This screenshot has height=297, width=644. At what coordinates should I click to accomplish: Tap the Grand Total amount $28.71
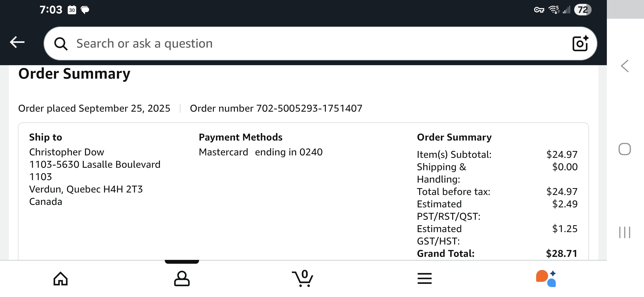click(x=561, y=253)
